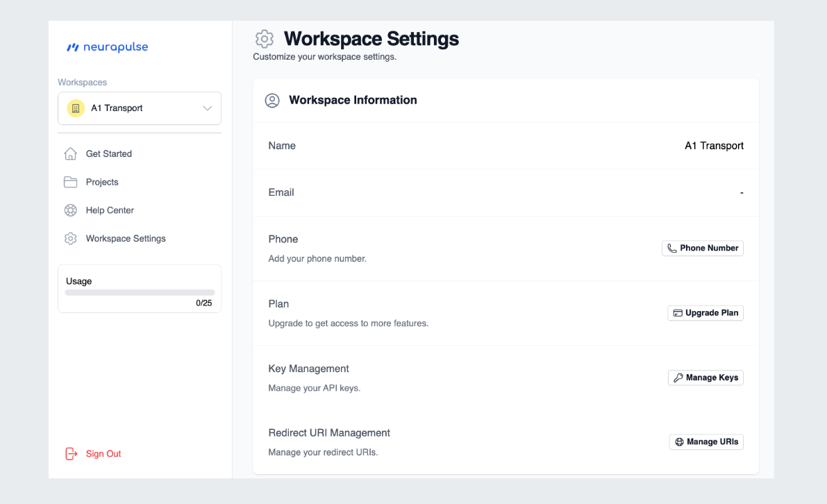
Task: Click 'Manage your redirect URIs.' text
Action: coord(324,453)
